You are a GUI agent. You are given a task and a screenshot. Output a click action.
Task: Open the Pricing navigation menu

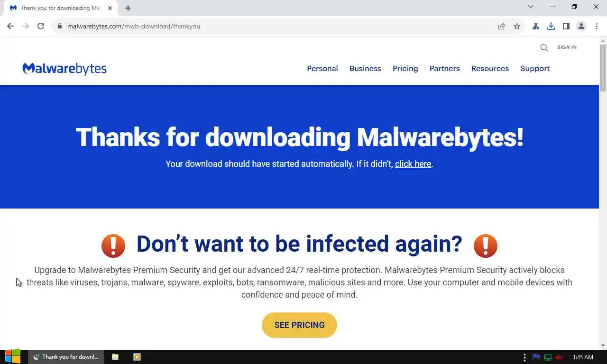(x=405, y=68)
